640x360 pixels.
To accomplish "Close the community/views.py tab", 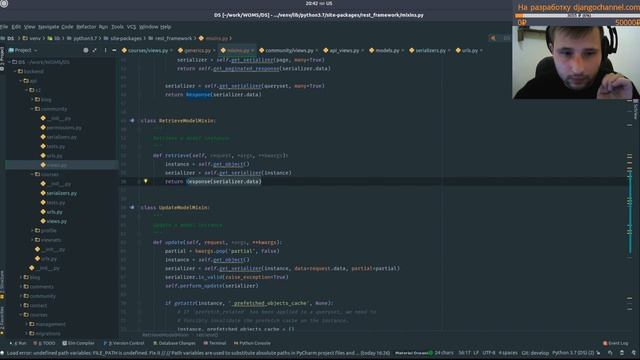I will tap(316, 50).
